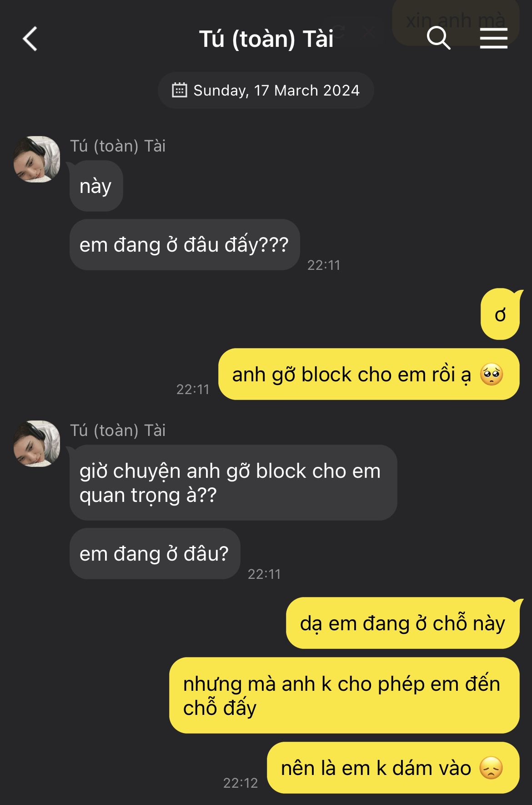This screenshot has width=532, height=805.
Task: Select the 'giờ chuyện anh gỡ block' bubble
Action: pos(233,483)
